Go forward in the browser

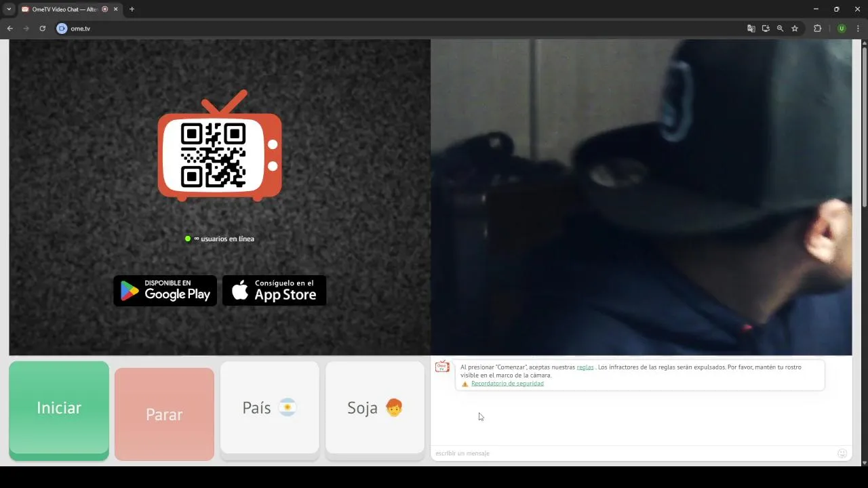(x=26, y=28)
